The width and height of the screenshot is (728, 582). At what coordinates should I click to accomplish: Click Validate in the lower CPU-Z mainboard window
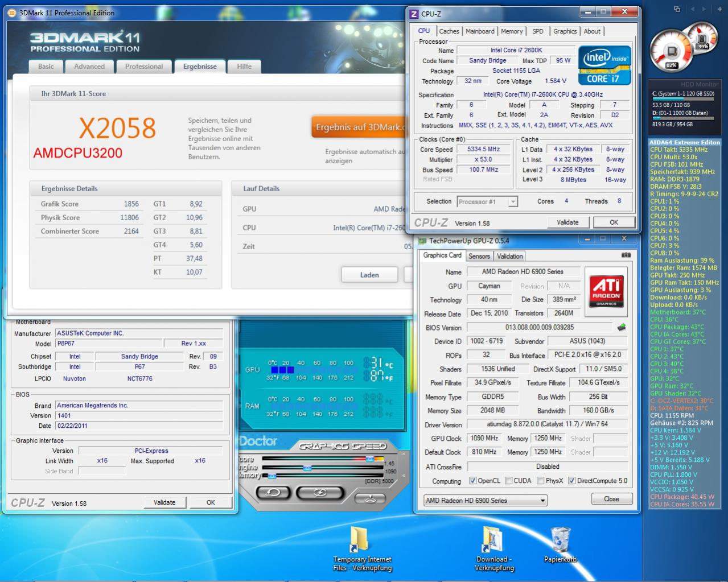[164, 502]
